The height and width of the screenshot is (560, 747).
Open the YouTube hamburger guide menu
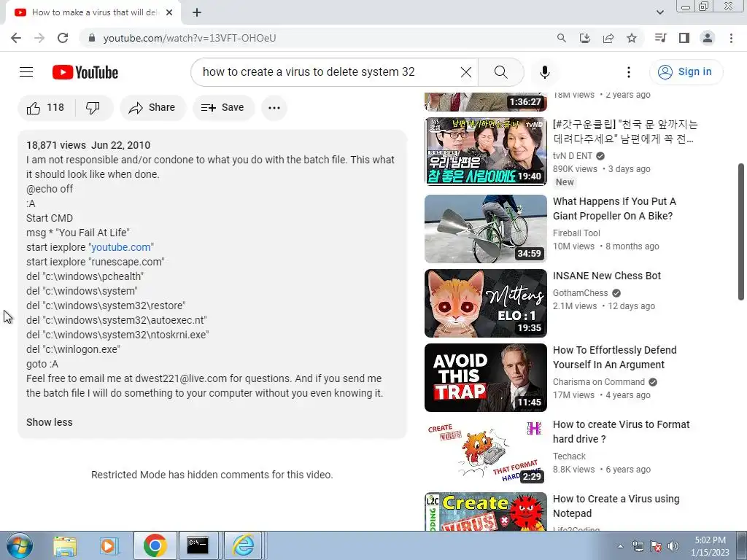[x=26, y=72]
